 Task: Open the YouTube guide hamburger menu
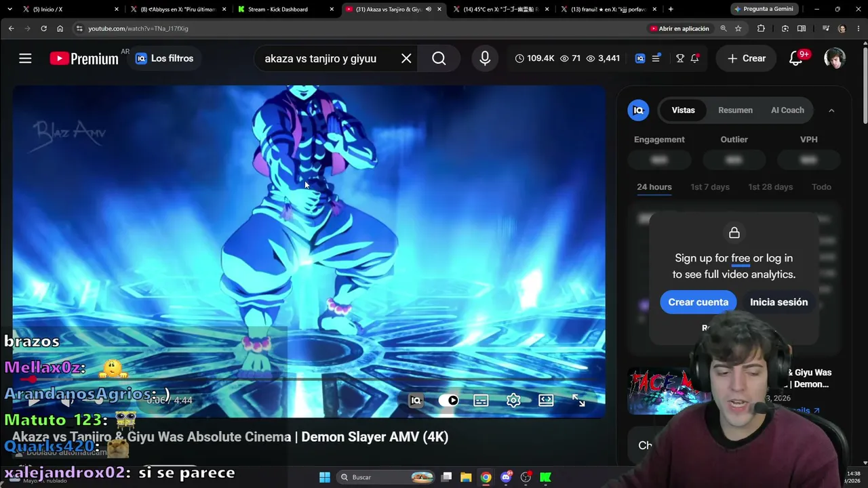coord(25,58)
